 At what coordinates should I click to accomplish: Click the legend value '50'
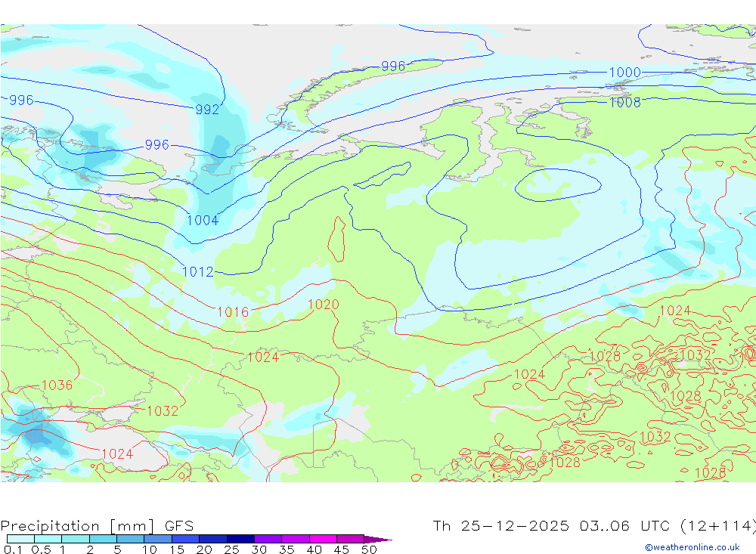tap(369, 549)
